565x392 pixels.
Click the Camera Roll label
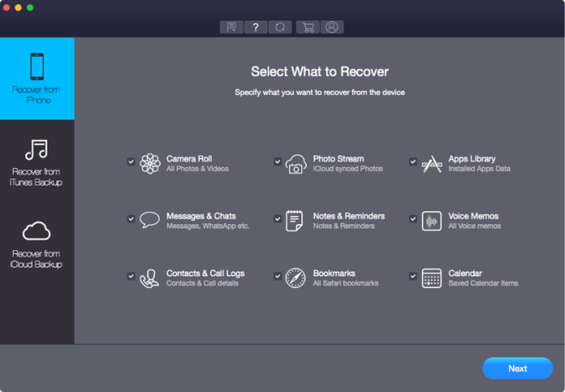pyautogui.click(x=189, y=159)
